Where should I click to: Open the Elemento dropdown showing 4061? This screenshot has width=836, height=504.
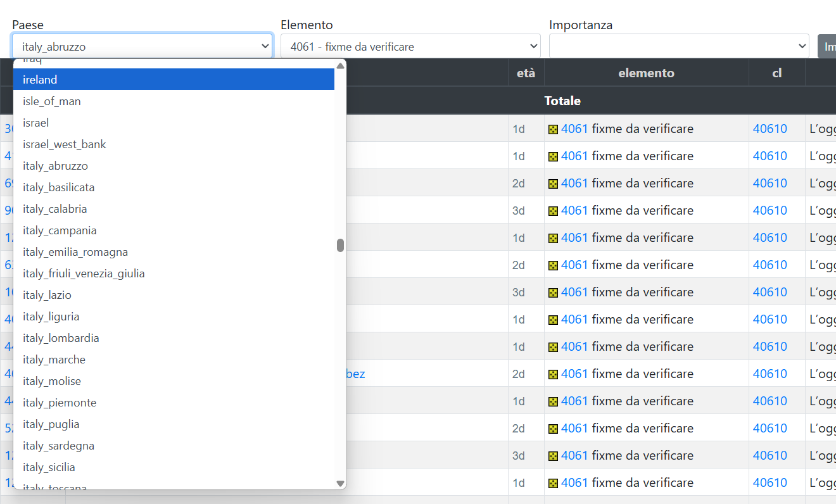[410, 46]
